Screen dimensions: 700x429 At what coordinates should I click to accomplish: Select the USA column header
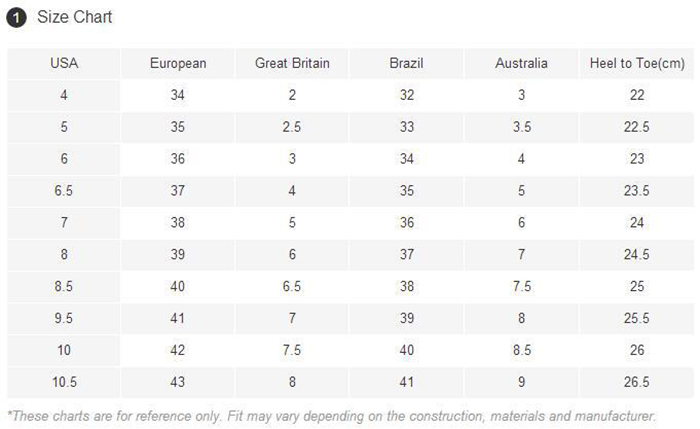pyautogui.click(x=64, y=63)
